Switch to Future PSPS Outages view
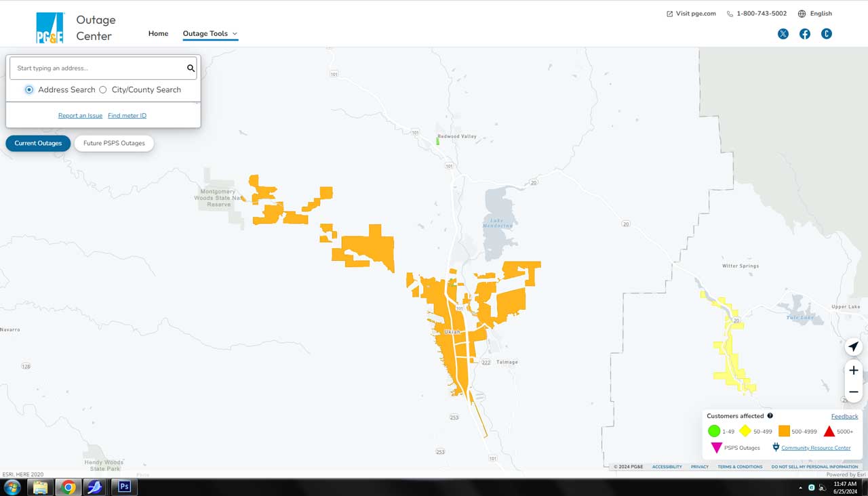The height and width of the screenshot is (496, 868). click(114, 143)
